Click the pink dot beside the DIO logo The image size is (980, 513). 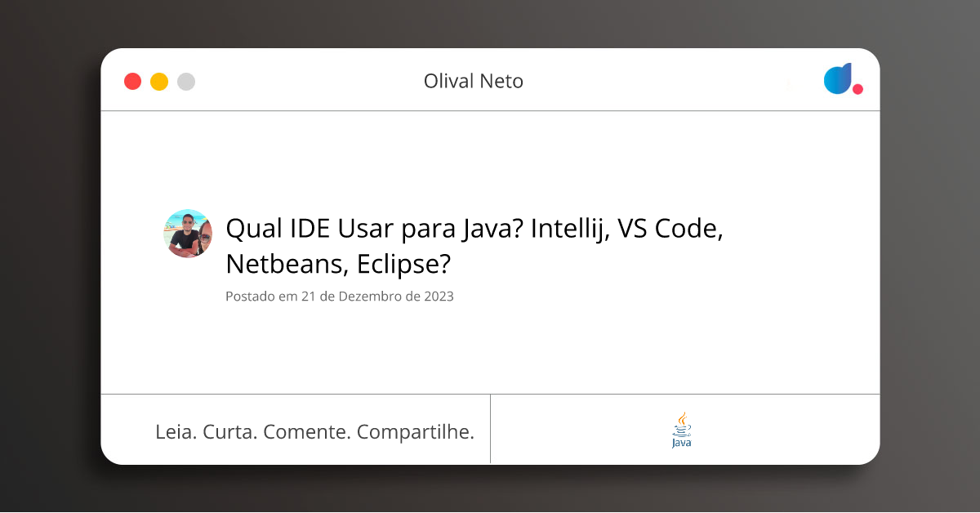pos(857,89)
